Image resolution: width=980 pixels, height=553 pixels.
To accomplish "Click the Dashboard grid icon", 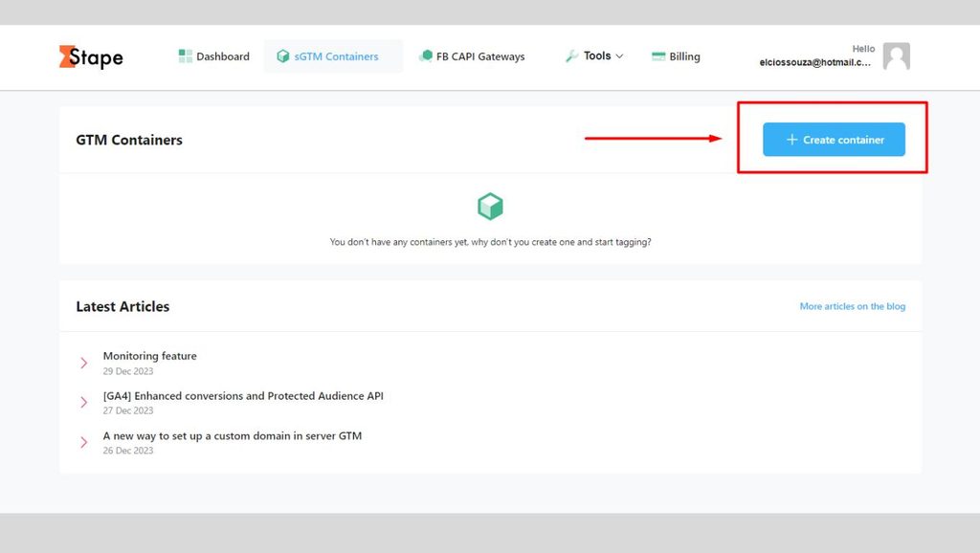I will click(x=185, y=56).
